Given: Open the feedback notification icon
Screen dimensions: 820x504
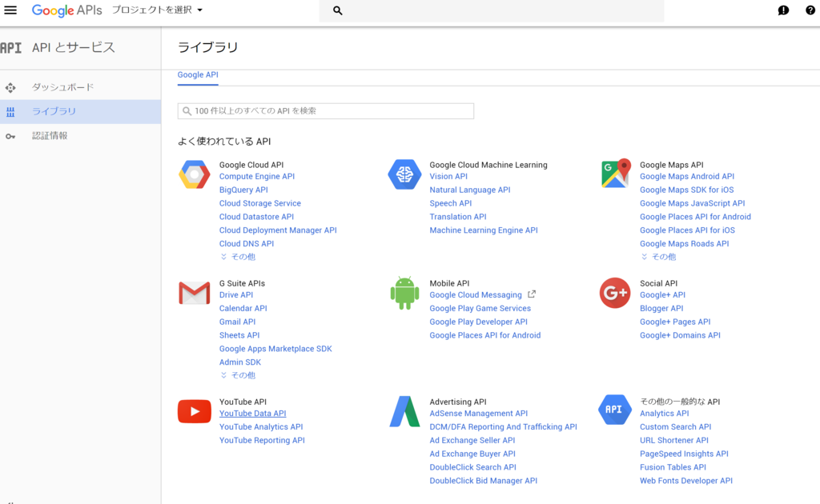Looking at the screenshot, I should pyautogui.click(x=783, y=10).
